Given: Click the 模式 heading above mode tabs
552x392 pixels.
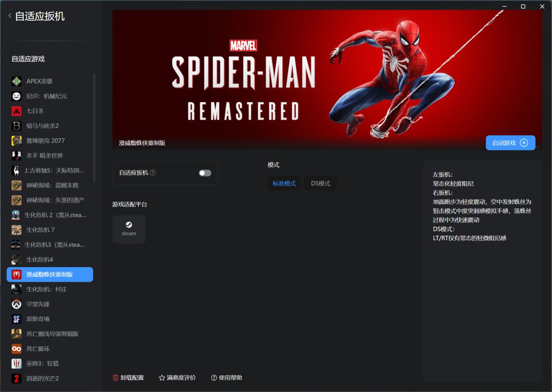Looking at the screenshot, I should pyautogui.click(x=273, y=165).
